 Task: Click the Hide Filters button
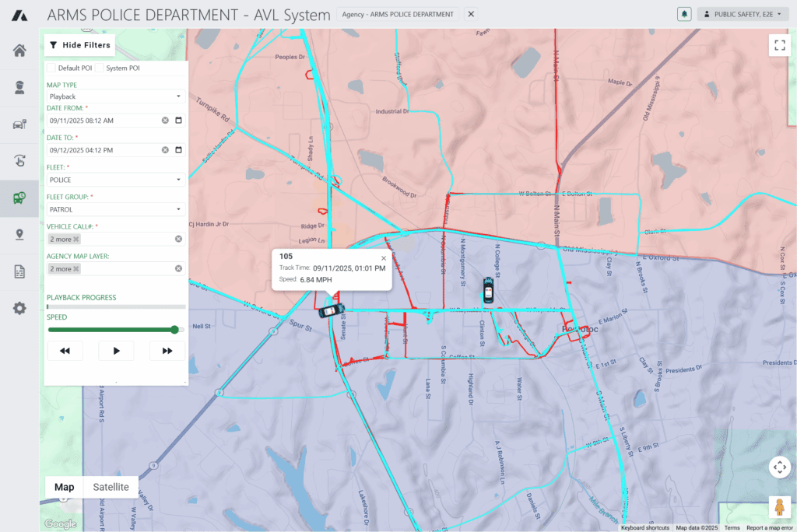79,45
